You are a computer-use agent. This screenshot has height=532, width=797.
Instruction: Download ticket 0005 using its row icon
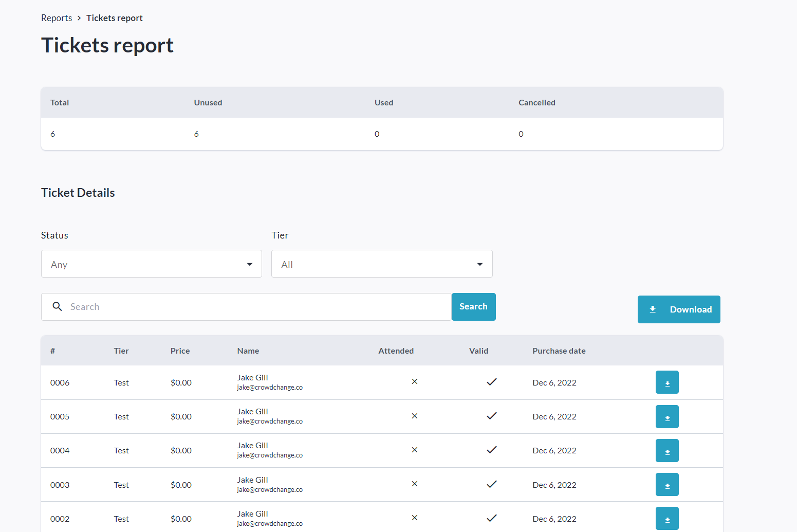click(666, 416)
